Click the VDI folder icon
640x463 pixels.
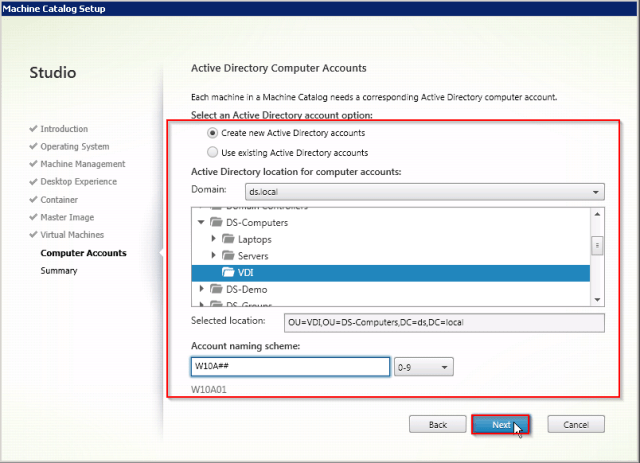229,272
